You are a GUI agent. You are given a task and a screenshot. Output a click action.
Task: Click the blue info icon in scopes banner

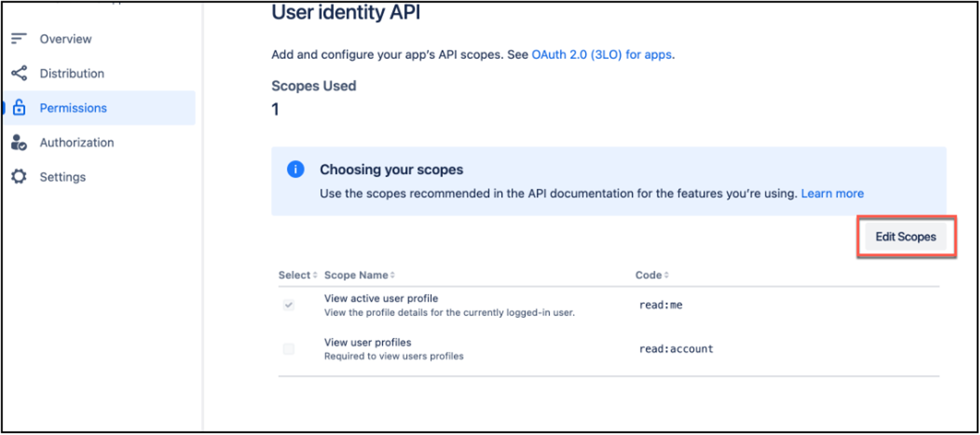click(295, 169)
